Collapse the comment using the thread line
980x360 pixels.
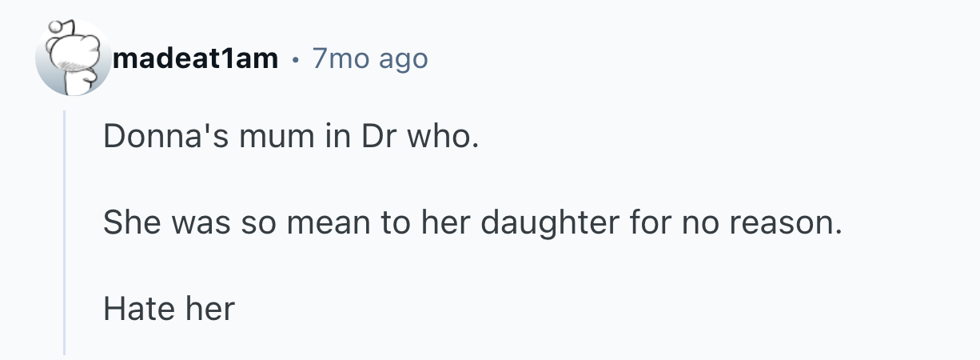[65, 232]
